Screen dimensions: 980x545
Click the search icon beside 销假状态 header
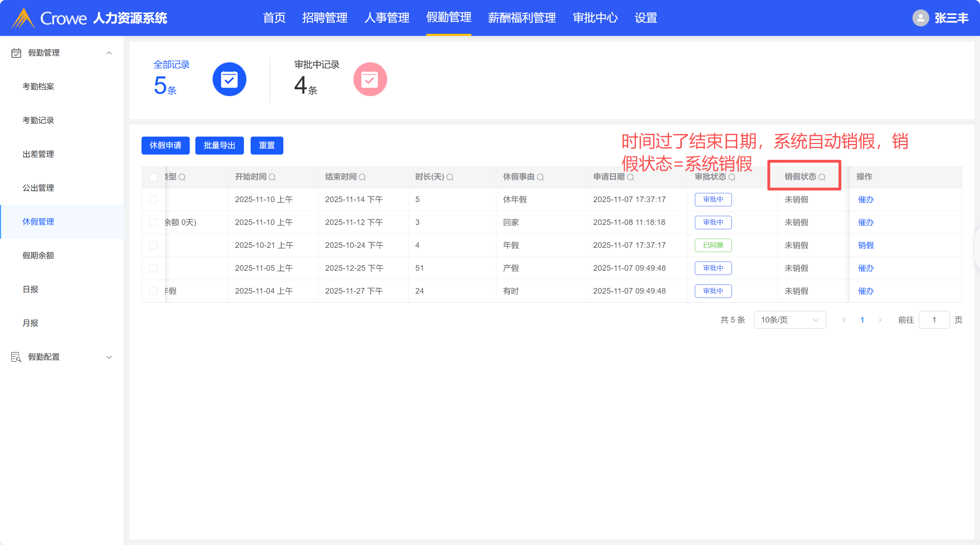pyautogui.click(x=822, y=177)
